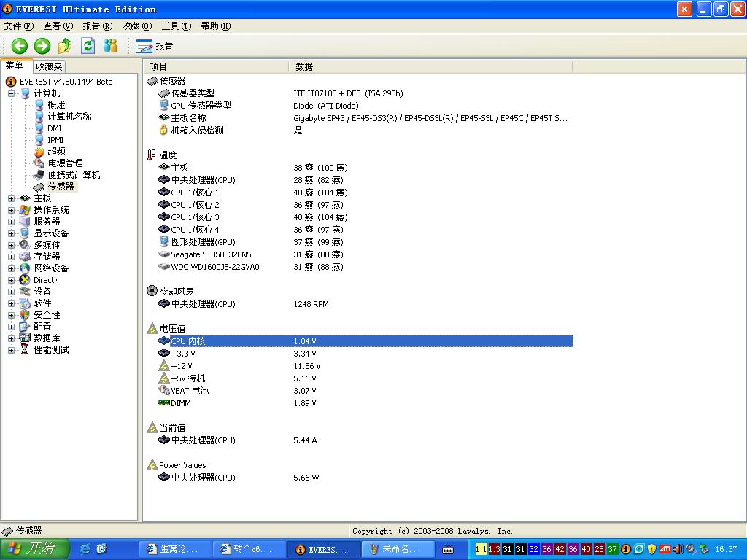Open the 查看 menu

(x=58, y=26)
